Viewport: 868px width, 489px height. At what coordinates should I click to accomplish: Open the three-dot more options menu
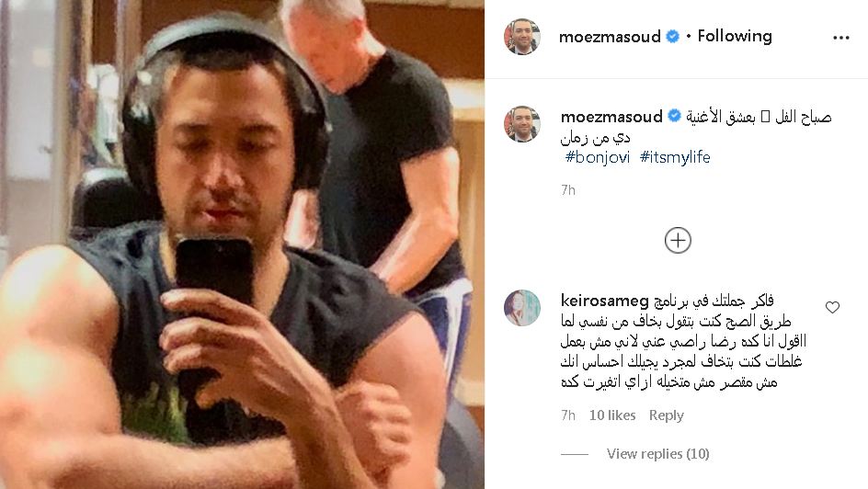(x=840, y=38)
